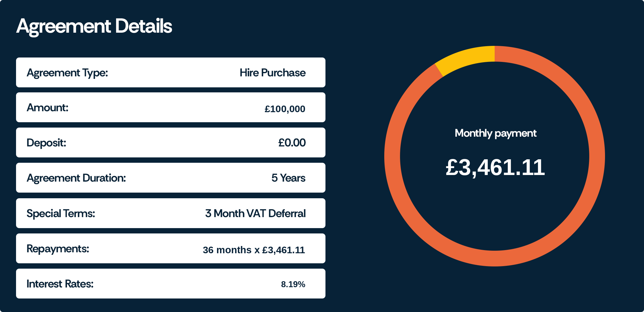Click the Agreement Type label
Screen dimensions: 644x312
67,73
